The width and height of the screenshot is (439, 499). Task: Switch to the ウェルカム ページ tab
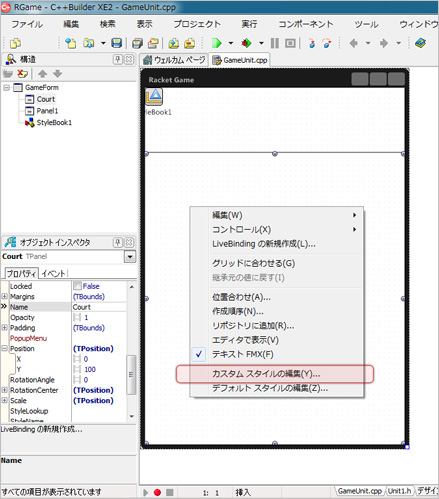(174, 60)
